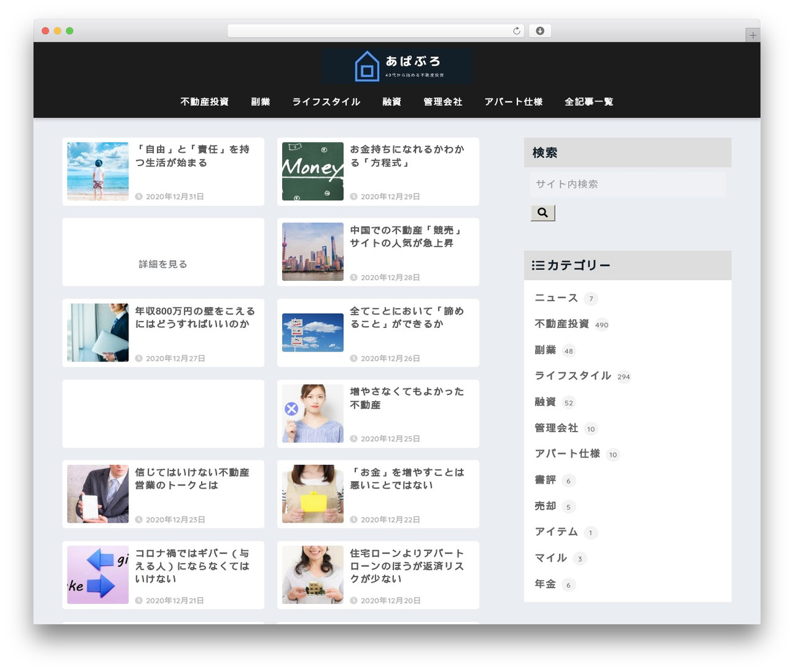Open 全記事一覧 navigation item
The image size is (794, 672).
pos(589,102)
